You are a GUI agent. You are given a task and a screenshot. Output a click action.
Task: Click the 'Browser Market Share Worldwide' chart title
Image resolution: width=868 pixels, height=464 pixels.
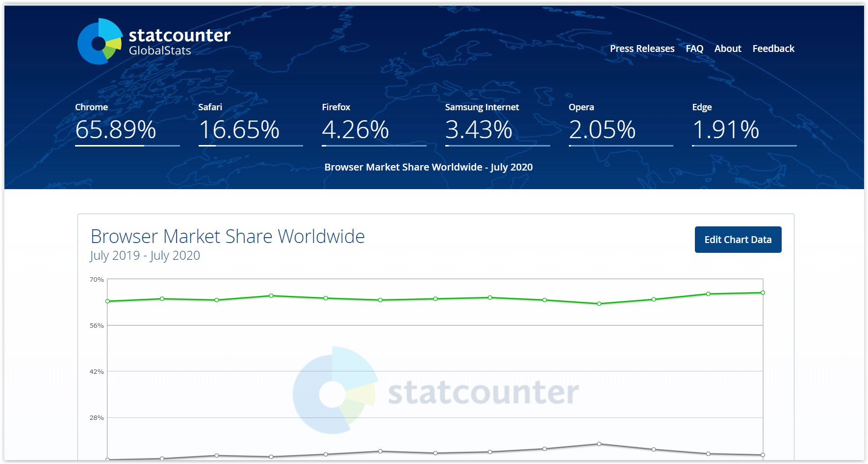point(228,236)
